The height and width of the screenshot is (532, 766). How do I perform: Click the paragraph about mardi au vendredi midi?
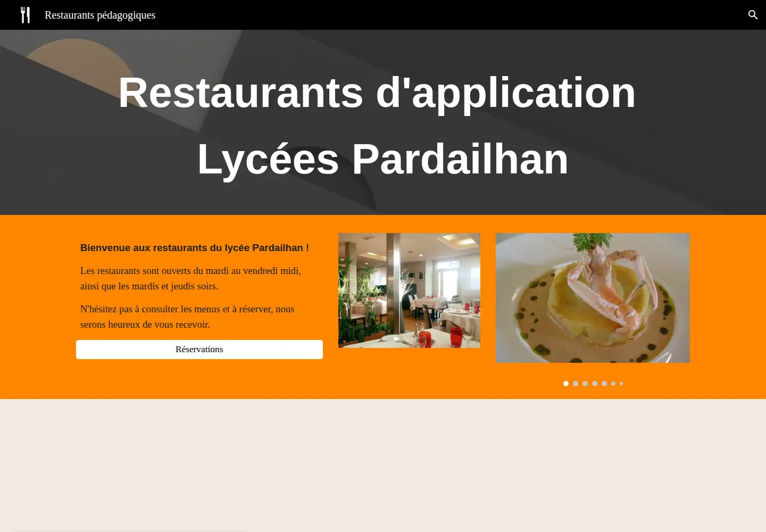[x=190, y=278]
